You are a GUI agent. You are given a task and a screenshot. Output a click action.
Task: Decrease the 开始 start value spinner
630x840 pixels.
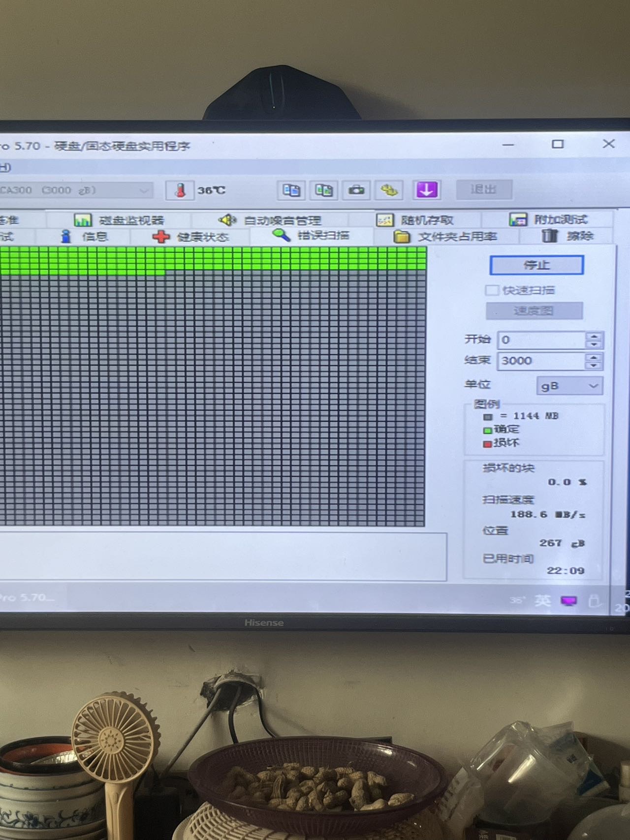(x=594, y=344)
